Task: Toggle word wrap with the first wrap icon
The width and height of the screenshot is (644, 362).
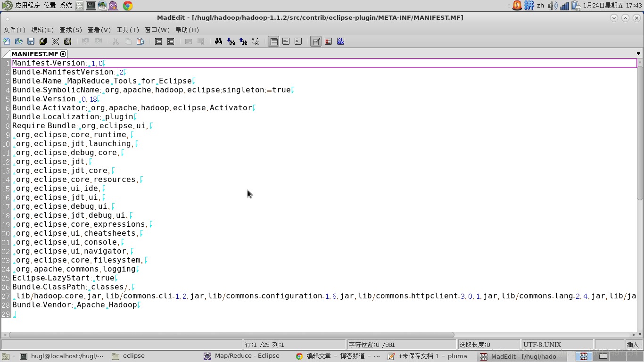Action: pyautogui.click(x=273, y=41)
